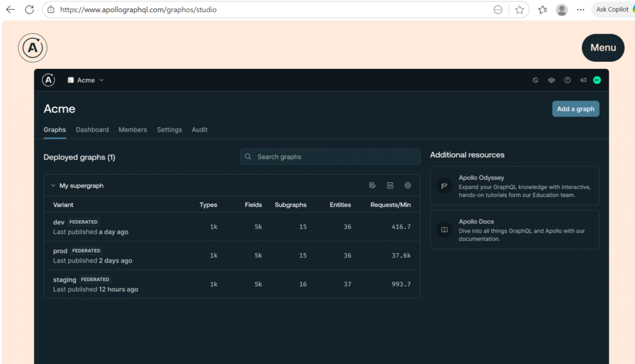635x364 pixels.
Task: Open supergraph settings with the gear icon
Action: [x=408, y=186]
